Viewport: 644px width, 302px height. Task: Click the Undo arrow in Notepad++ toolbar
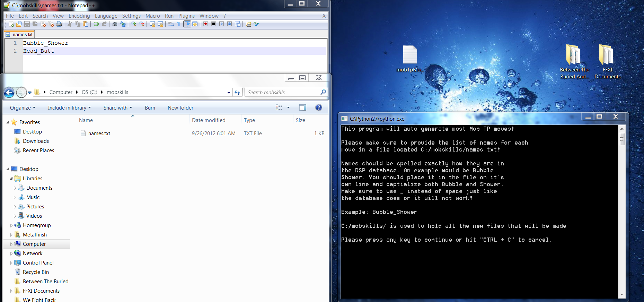tap(96, 24)
